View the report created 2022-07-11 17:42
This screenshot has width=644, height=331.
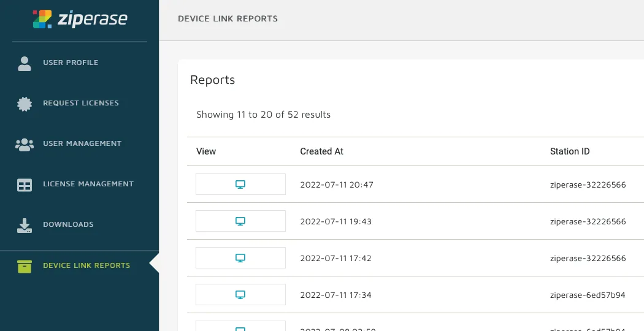[240, 258]
